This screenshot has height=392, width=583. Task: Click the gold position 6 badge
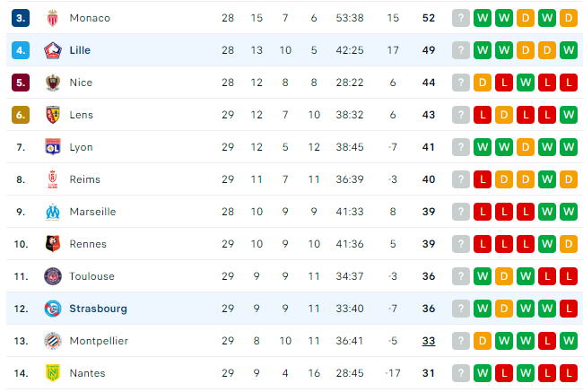[21, 115]
